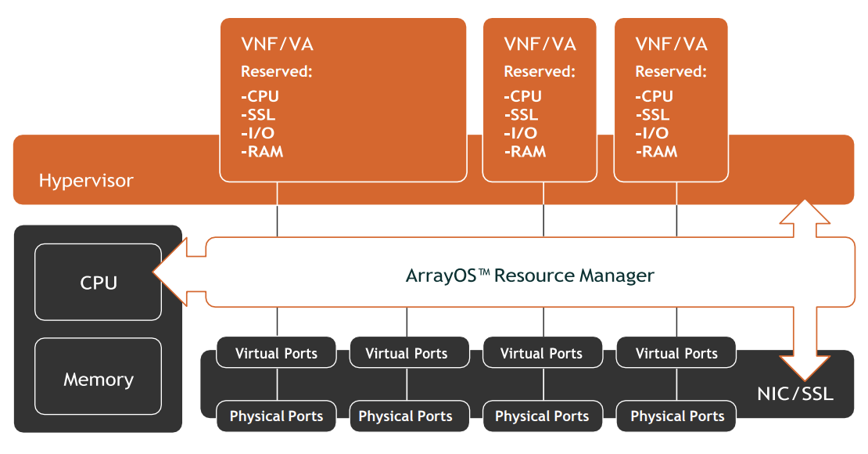Select the Memory box
The height and width of the screenshot is (454, 868).
click(99, 380)
